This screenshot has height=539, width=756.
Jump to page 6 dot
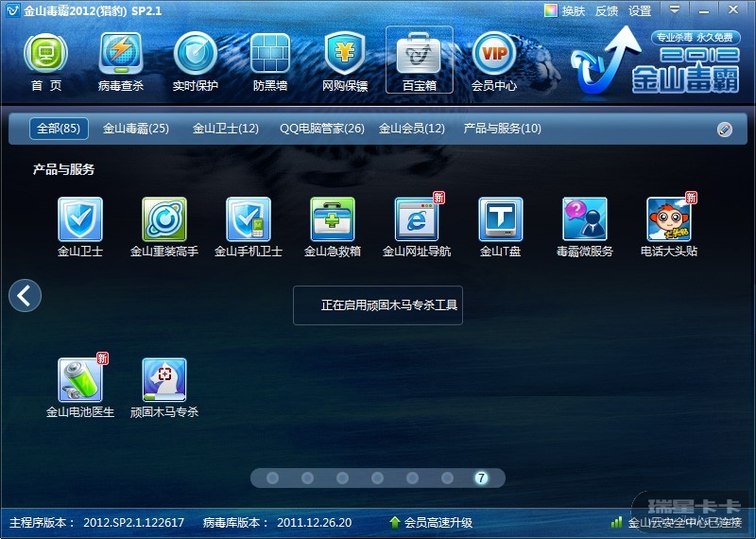point(447,478)
